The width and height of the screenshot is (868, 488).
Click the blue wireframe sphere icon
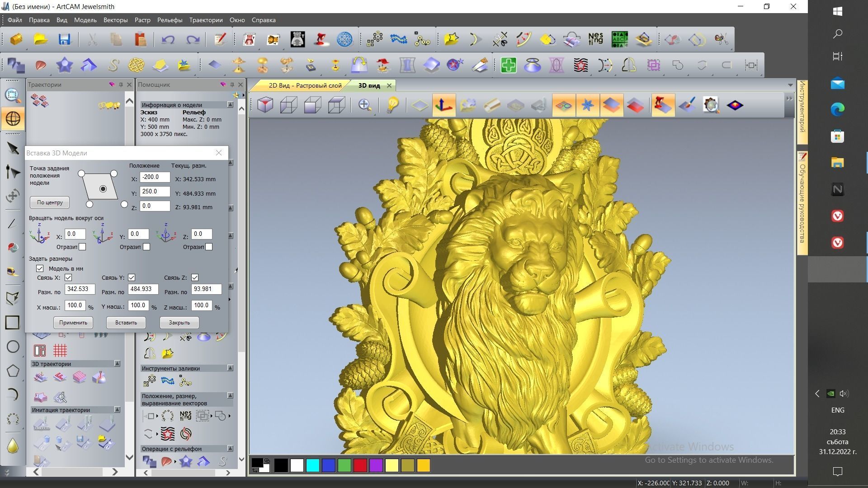click(345, 39)
